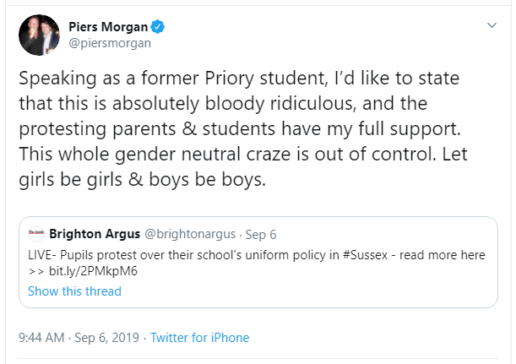Open Piers Morgan's profile picture

[x=39, y=35]
